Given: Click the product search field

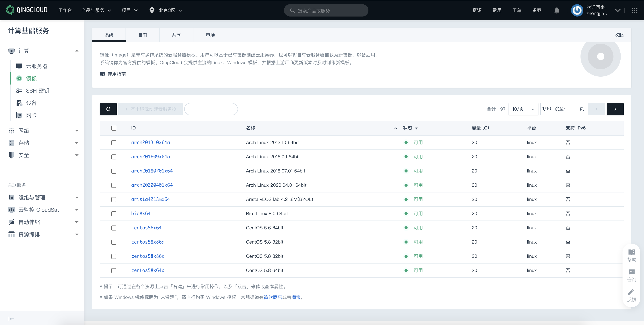Looking at the screenshot, I should (326, 11).
